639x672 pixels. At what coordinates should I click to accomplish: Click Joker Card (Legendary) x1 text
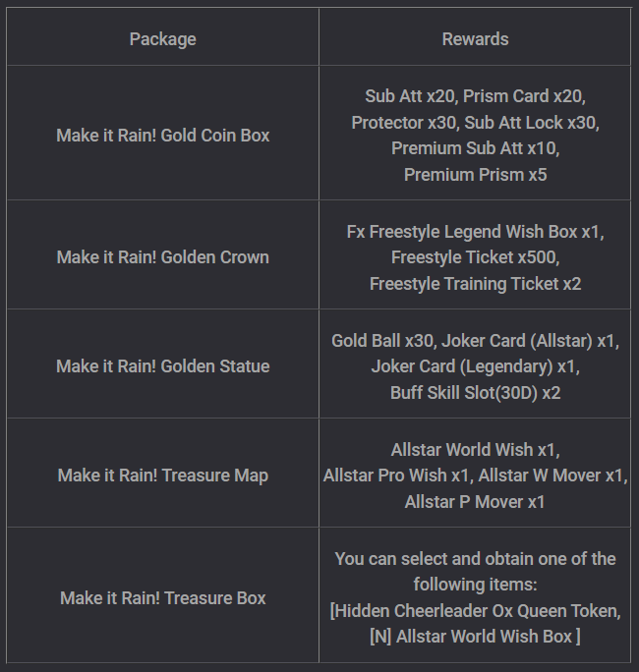[x=473, y=366]
